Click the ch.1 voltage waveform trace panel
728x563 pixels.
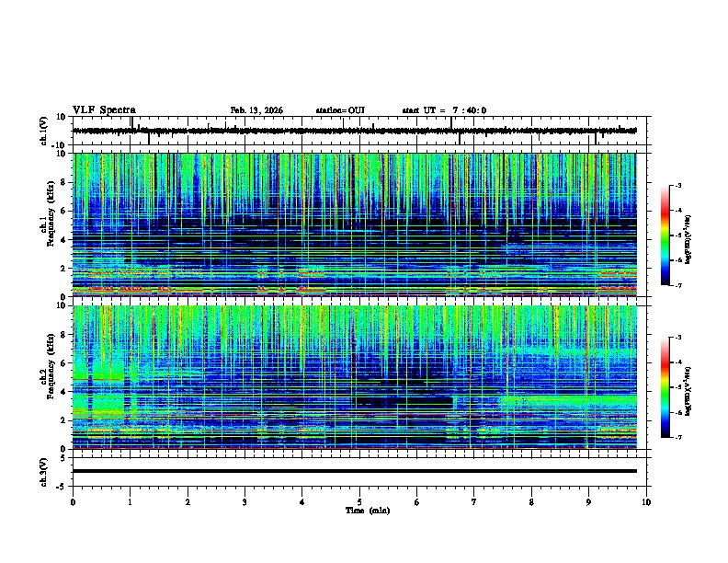pyautogui.click(x=361, y=131)
